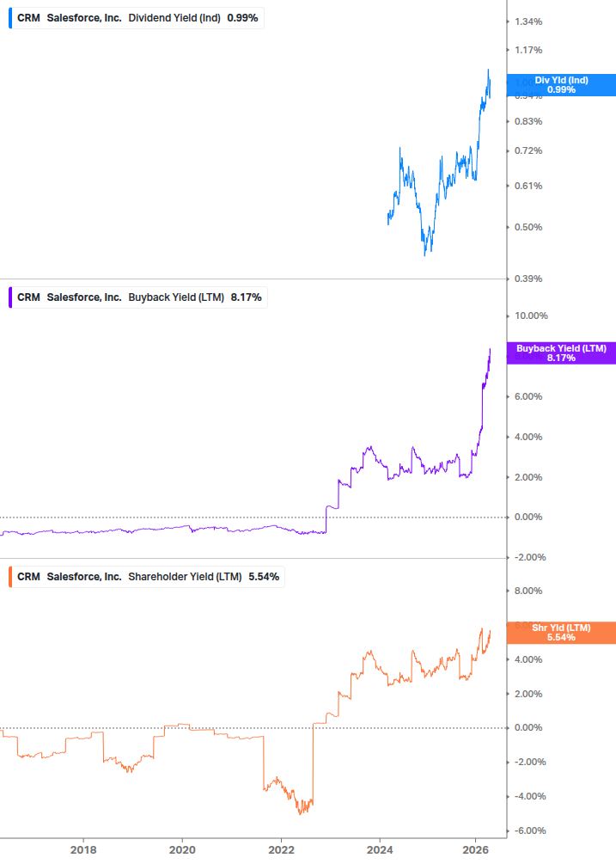
Task: Select the blue Div Yld (Ind) 0.99% axis tag
Action: point(561,85)
